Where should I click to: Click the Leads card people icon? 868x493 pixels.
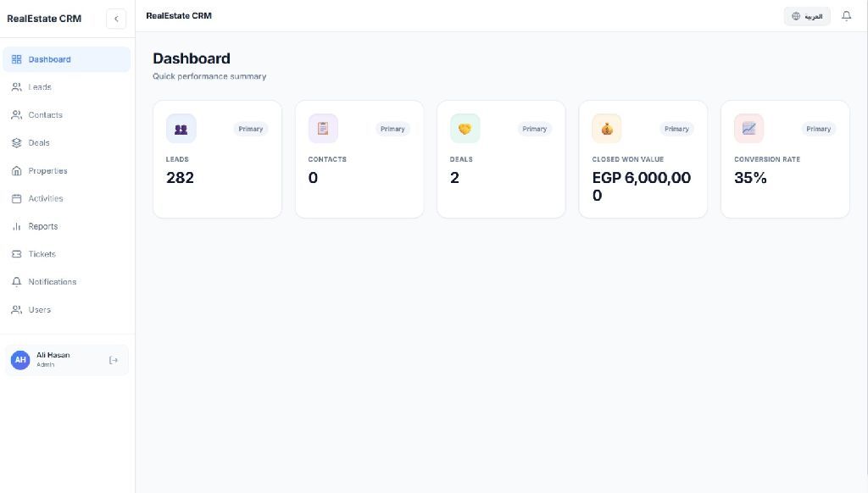181,129
